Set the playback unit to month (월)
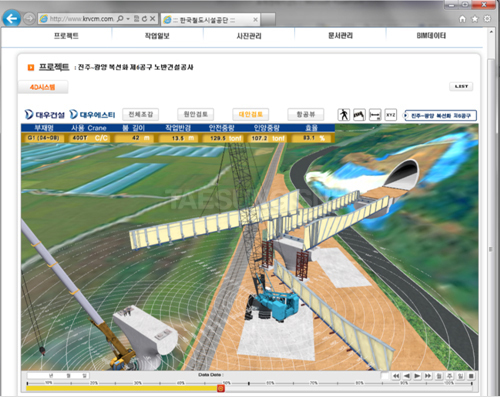Screen dimensions: 500x397 click(439, 376)
